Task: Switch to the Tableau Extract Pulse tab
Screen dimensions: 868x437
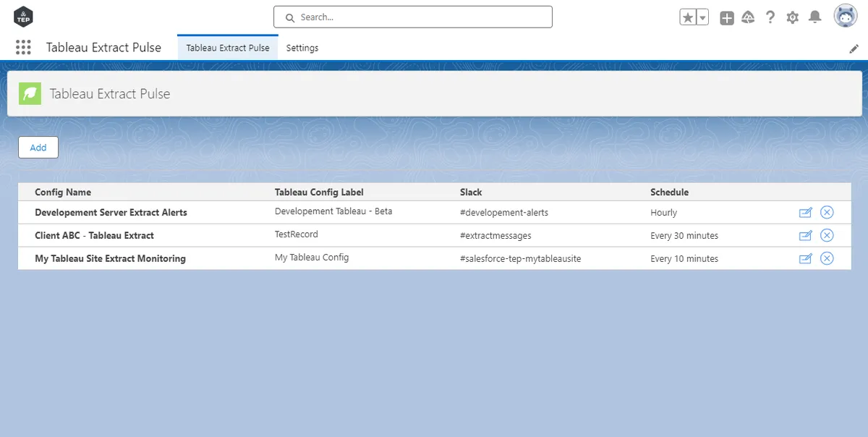Action: (x=228, y=48)
